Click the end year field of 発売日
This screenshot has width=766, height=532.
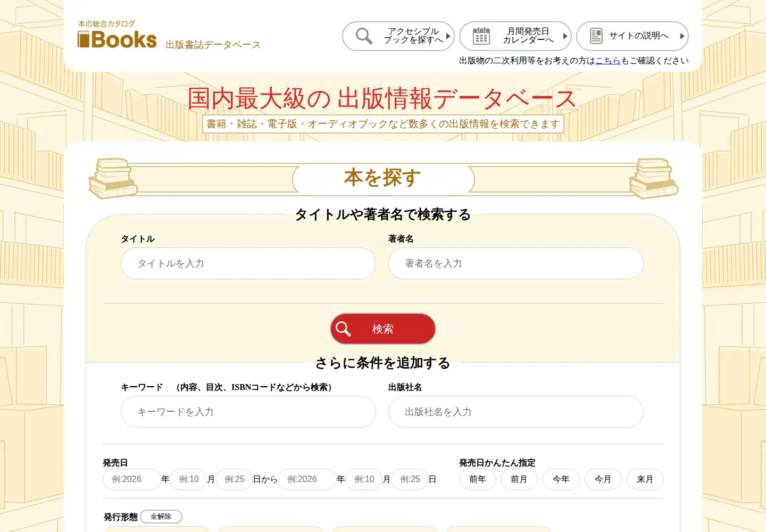(307, 479)
